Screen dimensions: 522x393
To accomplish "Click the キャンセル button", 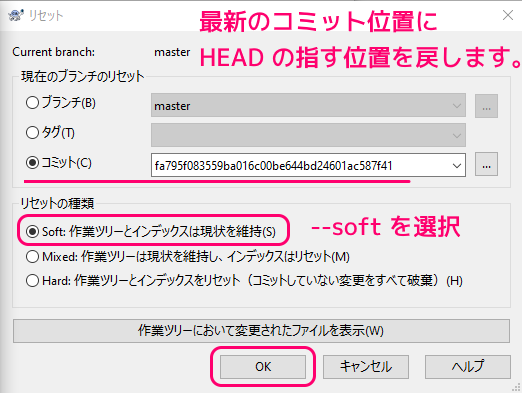I will [366, 367].
